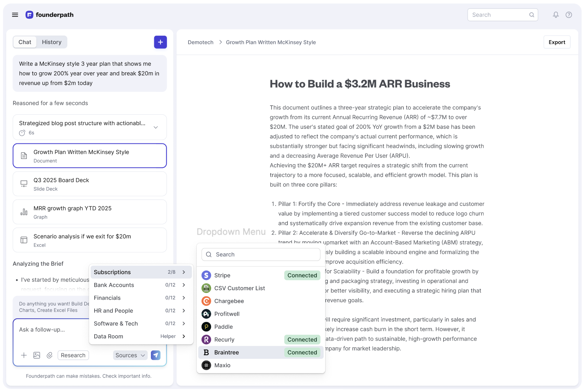Click inside the dropdown's Search field
Image resolution: width=586 pixels, height=392 pixels.
click(x=260, y=254)
